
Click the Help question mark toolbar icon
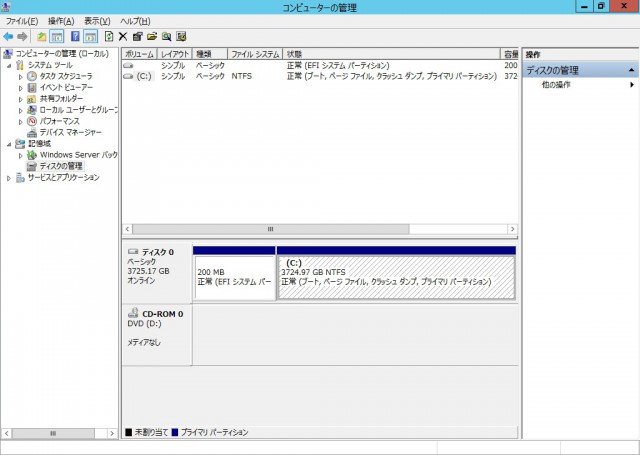[x=76, y=36]
